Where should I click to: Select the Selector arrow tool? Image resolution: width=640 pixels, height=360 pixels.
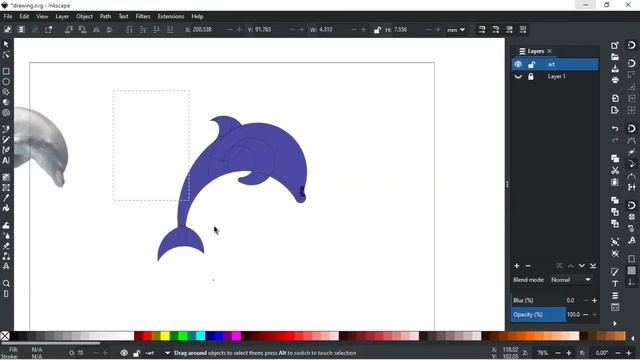(6, 44)
